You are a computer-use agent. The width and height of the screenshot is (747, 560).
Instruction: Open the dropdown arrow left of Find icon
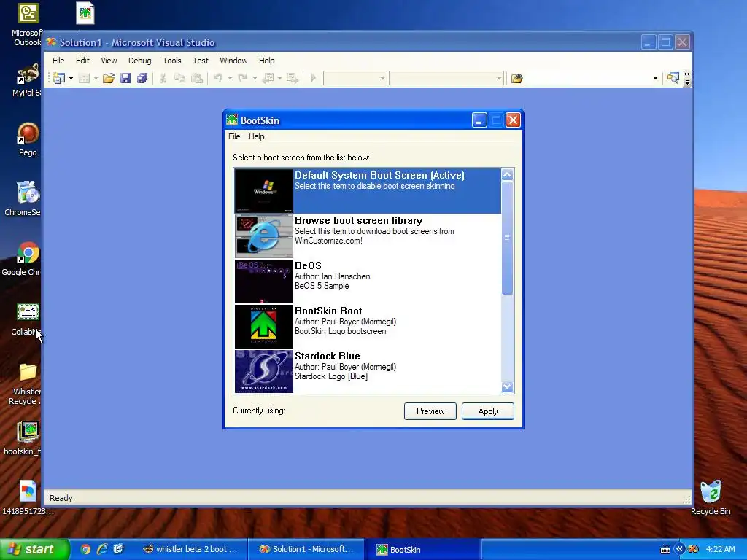point(656,78)
